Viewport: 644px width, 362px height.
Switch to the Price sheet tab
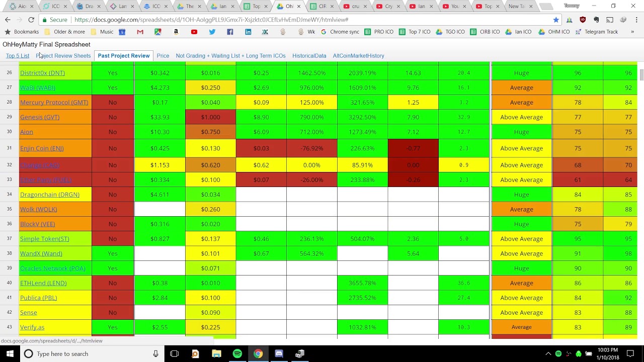point(163,56)
